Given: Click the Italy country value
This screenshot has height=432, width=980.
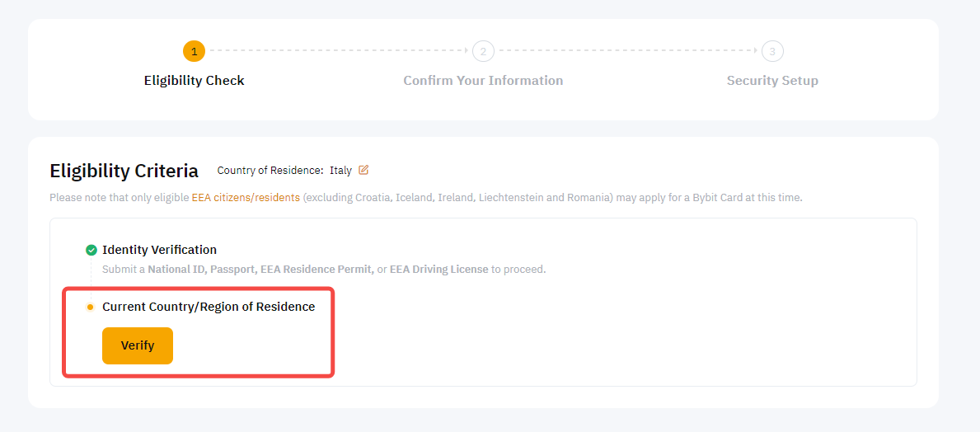Looking at the screenshot, I should 340,171.
